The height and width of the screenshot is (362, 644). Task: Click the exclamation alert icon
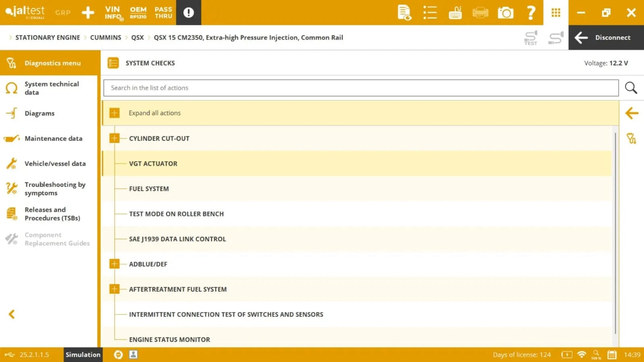(188, 13)
